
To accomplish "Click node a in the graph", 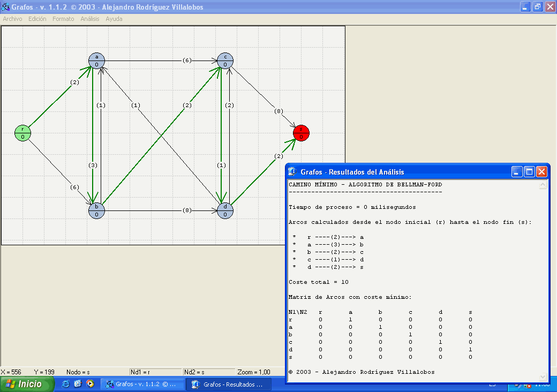I will point(96,61).
